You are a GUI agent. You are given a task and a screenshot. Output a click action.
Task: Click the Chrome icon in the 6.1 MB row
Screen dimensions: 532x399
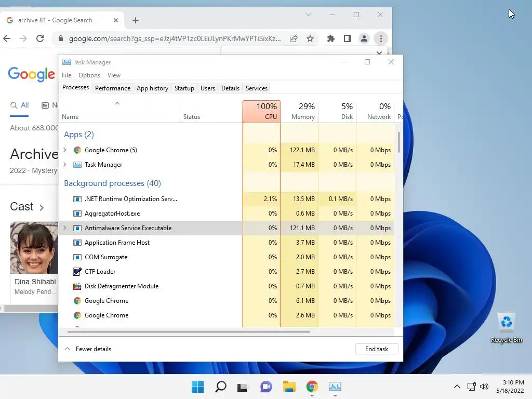77,301
